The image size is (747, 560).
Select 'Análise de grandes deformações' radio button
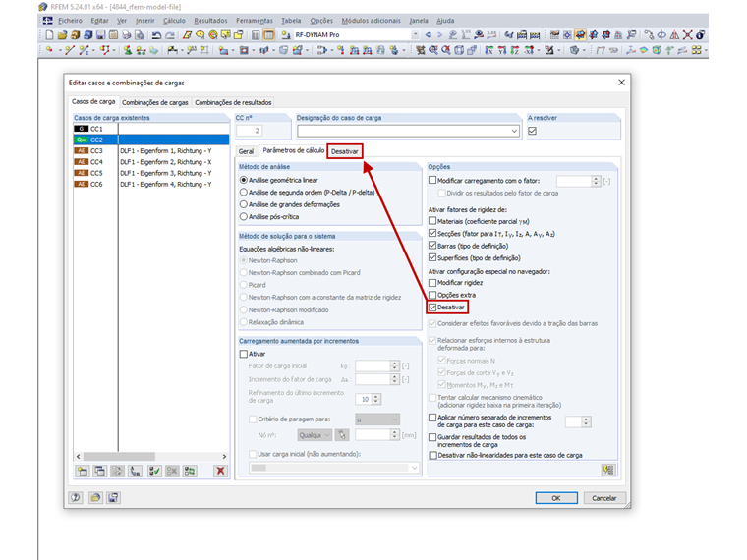[x=244, y=204]
